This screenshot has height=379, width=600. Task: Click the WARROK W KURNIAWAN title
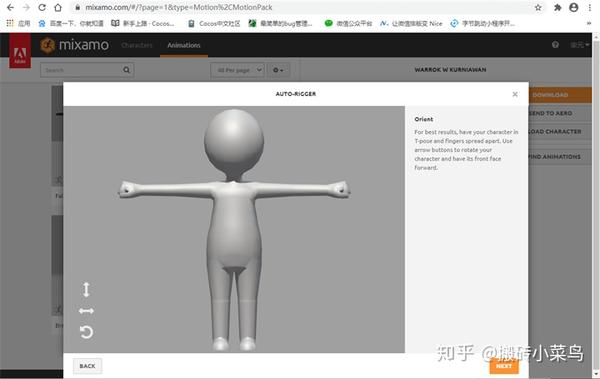tap(450, 70)
